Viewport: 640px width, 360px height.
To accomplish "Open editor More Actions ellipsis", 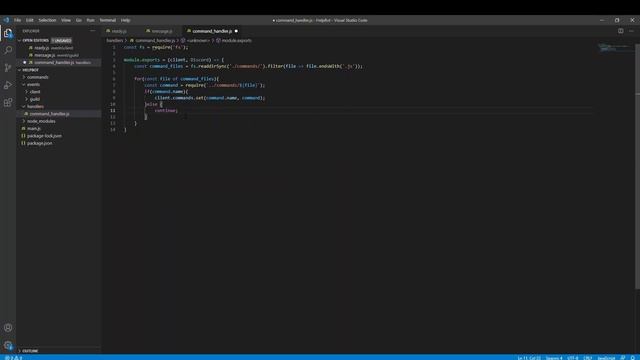I will point(631,31).
